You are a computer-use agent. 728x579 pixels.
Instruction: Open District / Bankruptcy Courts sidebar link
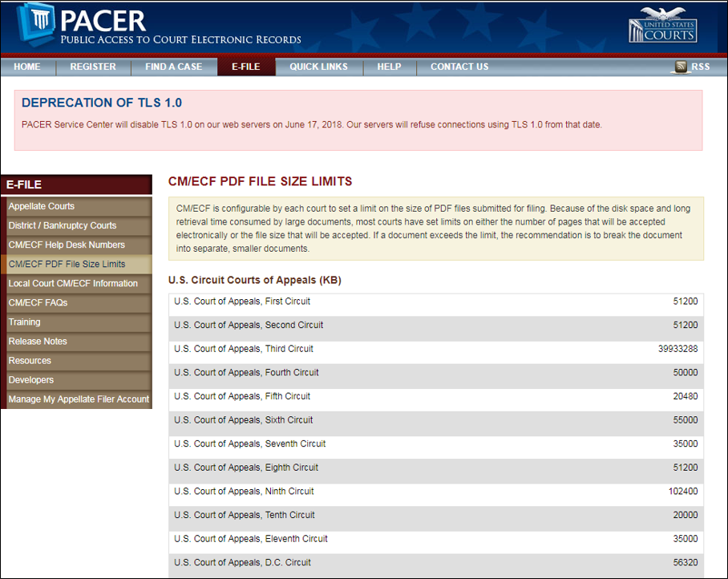coord(79,225)
